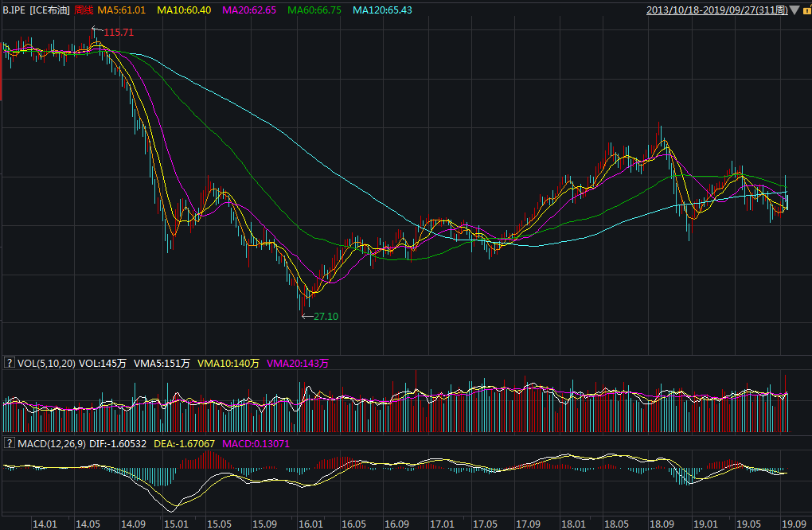Click the [ICE布油] instrument name

tap(49, 10)
